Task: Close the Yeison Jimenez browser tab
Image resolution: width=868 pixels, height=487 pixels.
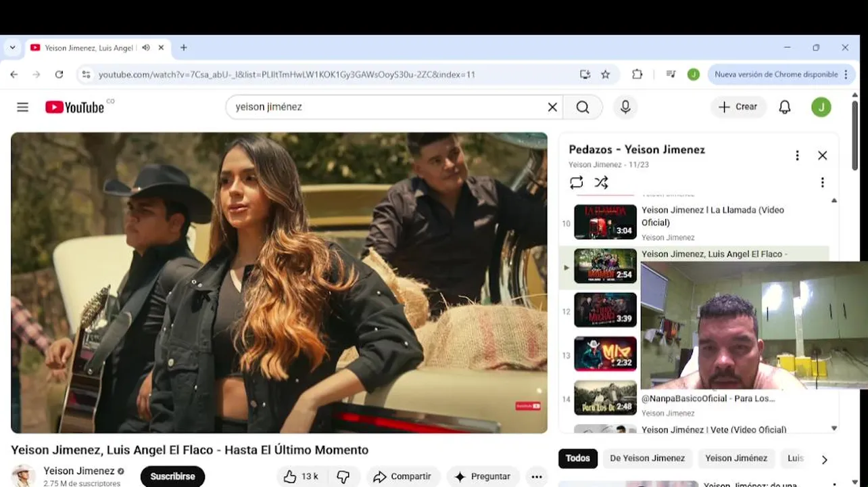Action: (161, 48)
